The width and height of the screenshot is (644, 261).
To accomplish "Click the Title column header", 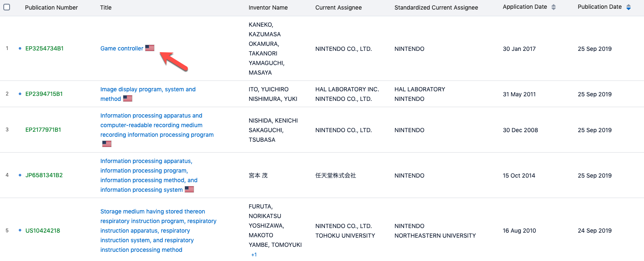I will click(106, 8).
